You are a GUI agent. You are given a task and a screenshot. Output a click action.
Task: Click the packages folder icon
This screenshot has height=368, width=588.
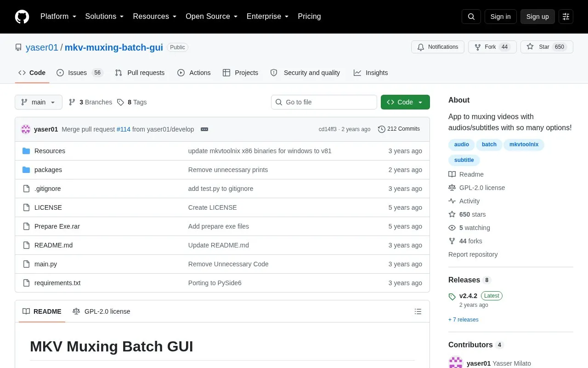(26, 170)
